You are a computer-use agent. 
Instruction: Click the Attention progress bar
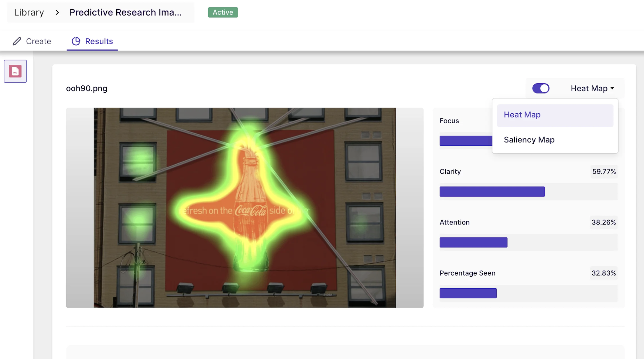[529, 242]
